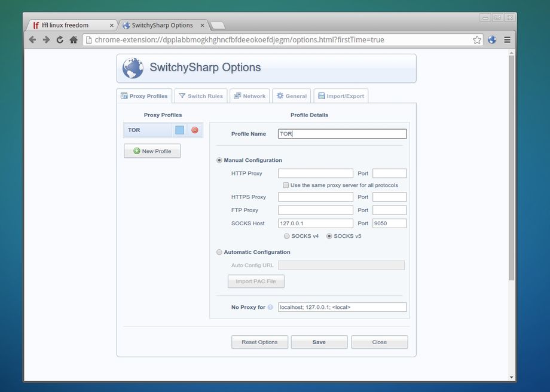This screenshot has width=550, height=392.
Task: Click the page vertical scrollbar thumb
Action: click(511, 167)
